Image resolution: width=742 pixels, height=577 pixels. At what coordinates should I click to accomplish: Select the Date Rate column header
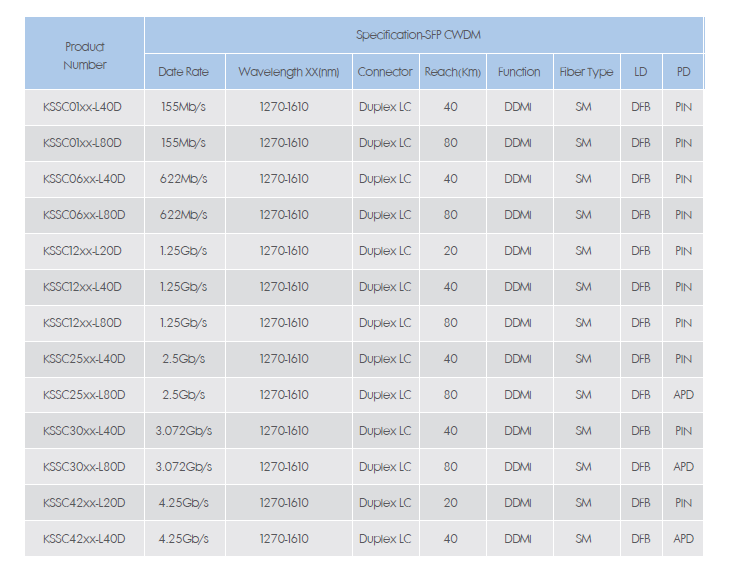click(184, 72)
